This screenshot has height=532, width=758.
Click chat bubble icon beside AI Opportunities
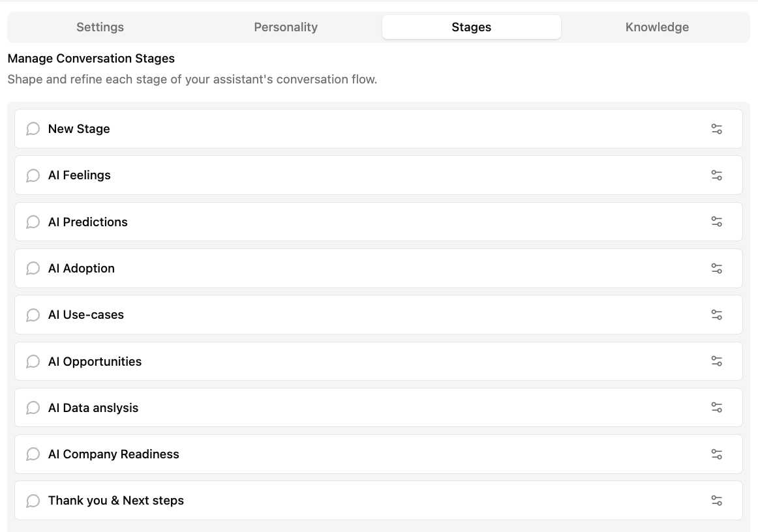33,361
